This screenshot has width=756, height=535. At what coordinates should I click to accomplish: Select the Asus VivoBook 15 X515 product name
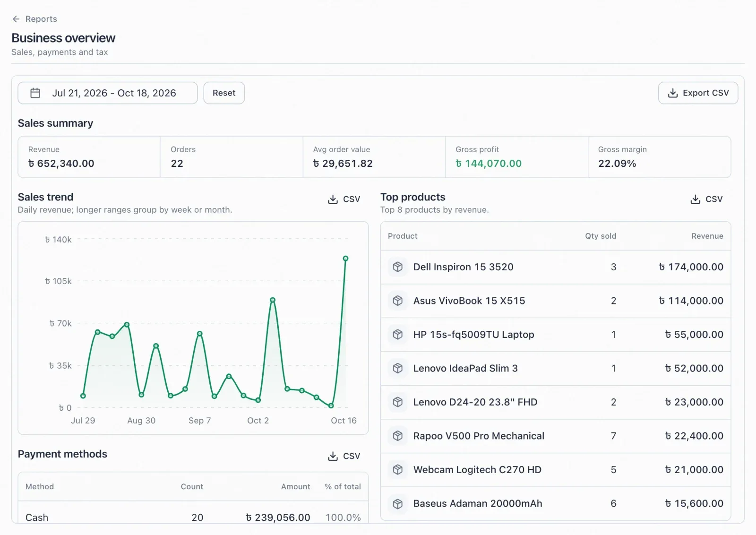(469, 301)
